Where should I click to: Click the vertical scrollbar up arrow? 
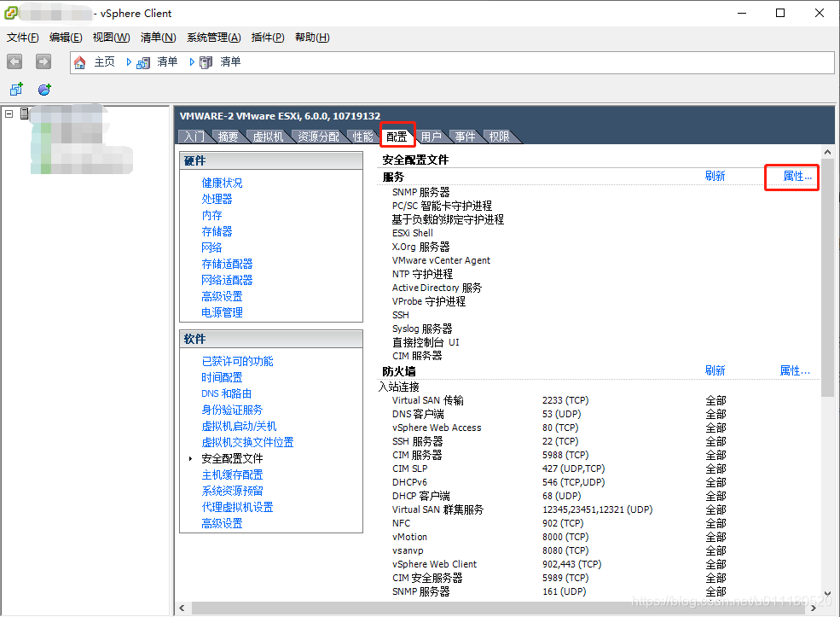click(828, 152)
